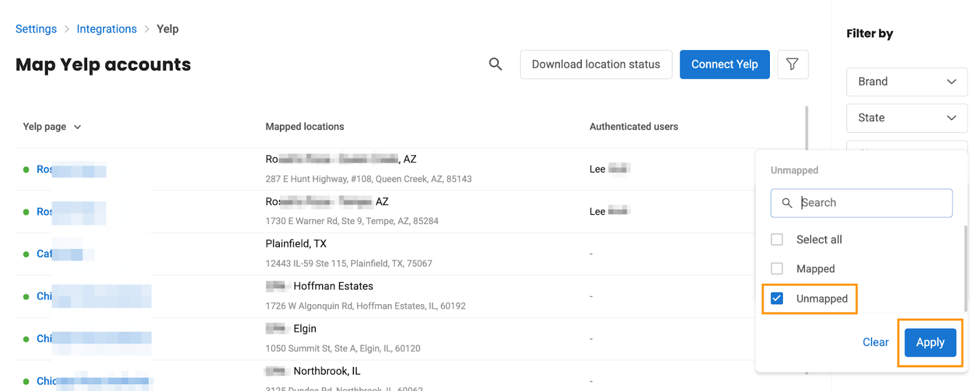Open Yelp page link in Hoffman Estates row
The width and height of the screenshot is (980, 391).
click(x=94, y=296)
